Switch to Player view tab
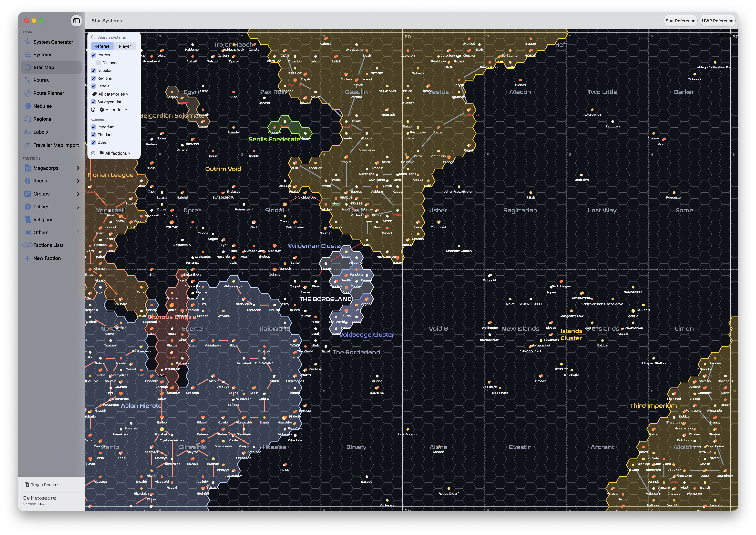 point(125,46)
